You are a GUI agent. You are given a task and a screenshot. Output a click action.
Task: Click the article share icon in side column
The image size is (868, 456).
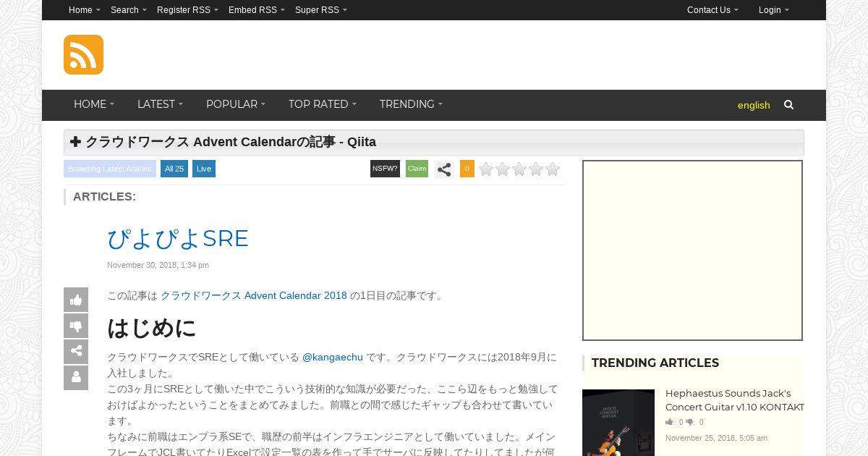[x=76, y=352]
